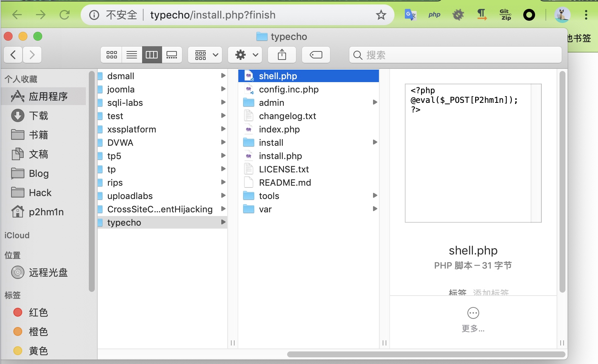
Task: Select the tp5 folder
Action: click(162, 156)
